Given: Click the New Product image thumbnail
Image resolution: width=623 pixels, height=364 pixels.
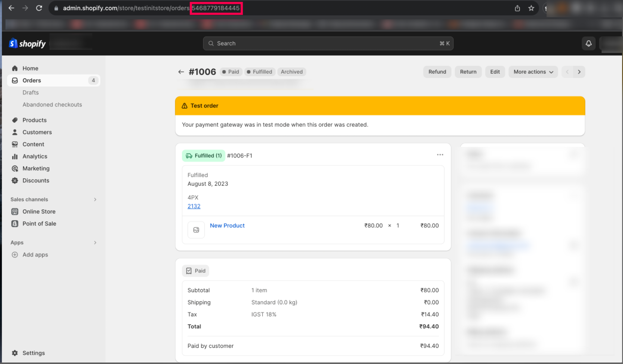Looking at the screenshot, I should click(196, 230).
